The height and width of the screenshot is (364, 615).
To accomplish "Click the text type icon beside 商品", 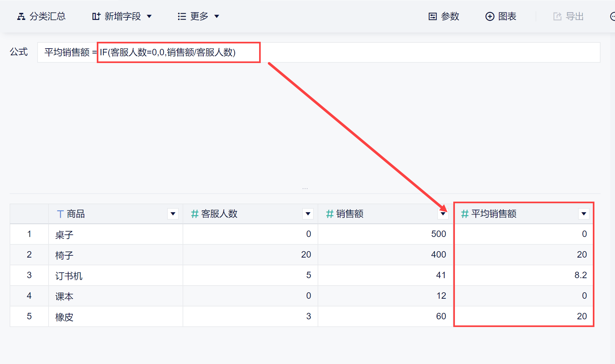I will coord(60,214).
